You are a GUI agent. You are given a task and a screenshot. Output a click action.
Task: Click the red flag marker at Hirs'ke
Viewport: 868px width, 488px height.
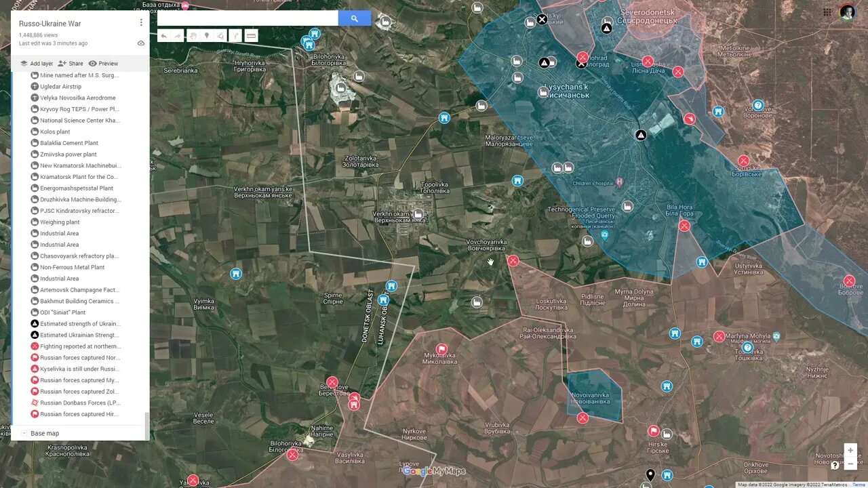[654, 431]
